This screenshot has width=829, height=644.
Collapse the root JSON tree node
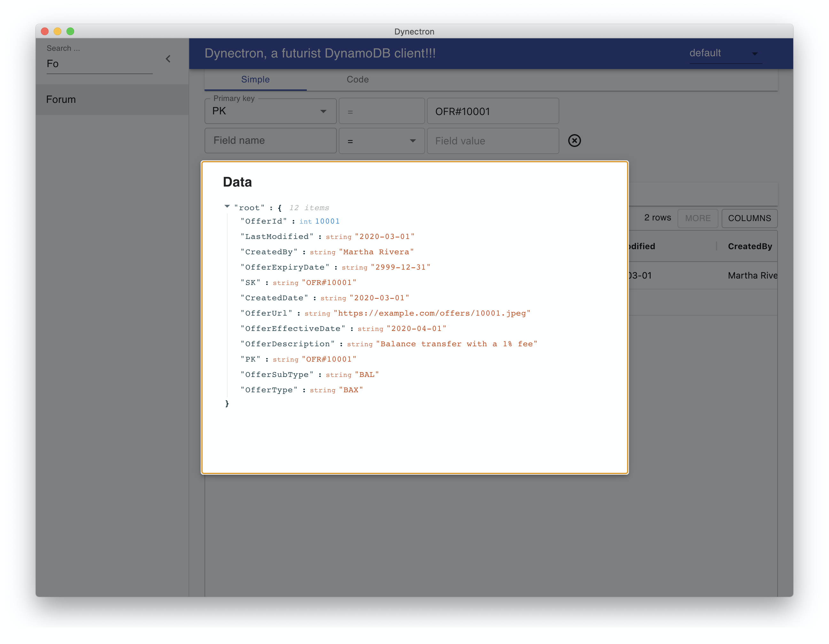coord(227,206)
